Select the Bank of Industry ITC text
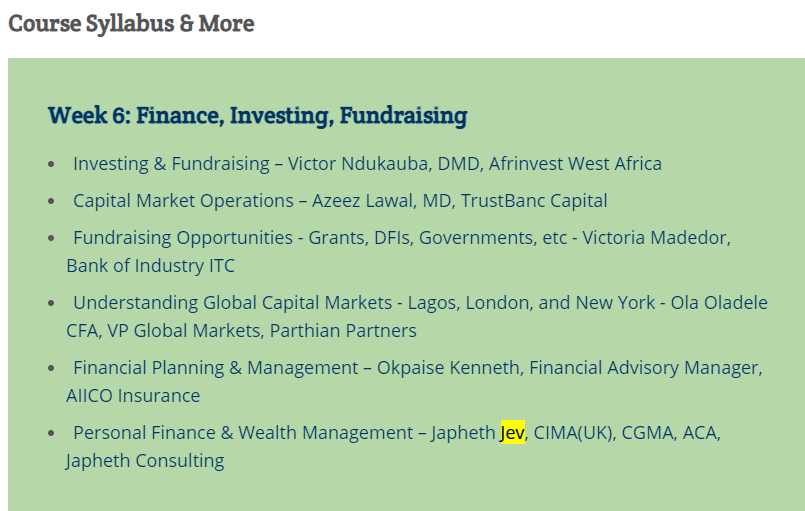Screen dimensions: 805x511 (x=150, y=266)
